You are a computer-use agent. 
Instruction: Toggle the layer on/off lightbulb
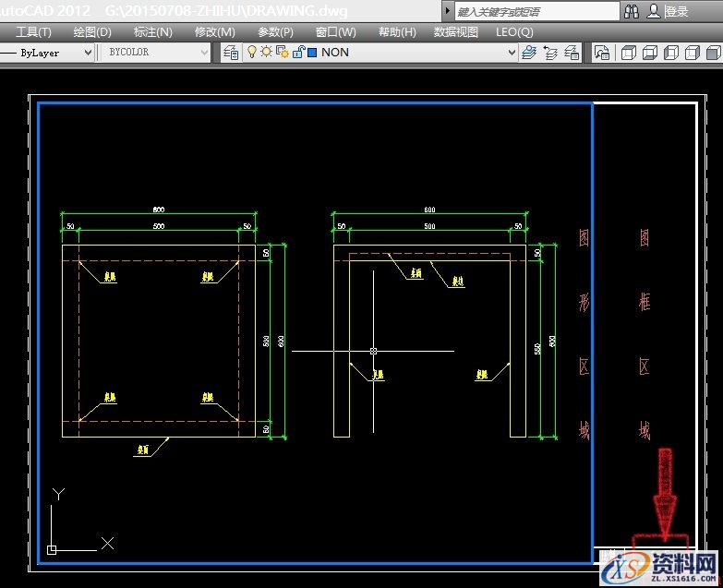pyautogui.click(x=251, y=53)
